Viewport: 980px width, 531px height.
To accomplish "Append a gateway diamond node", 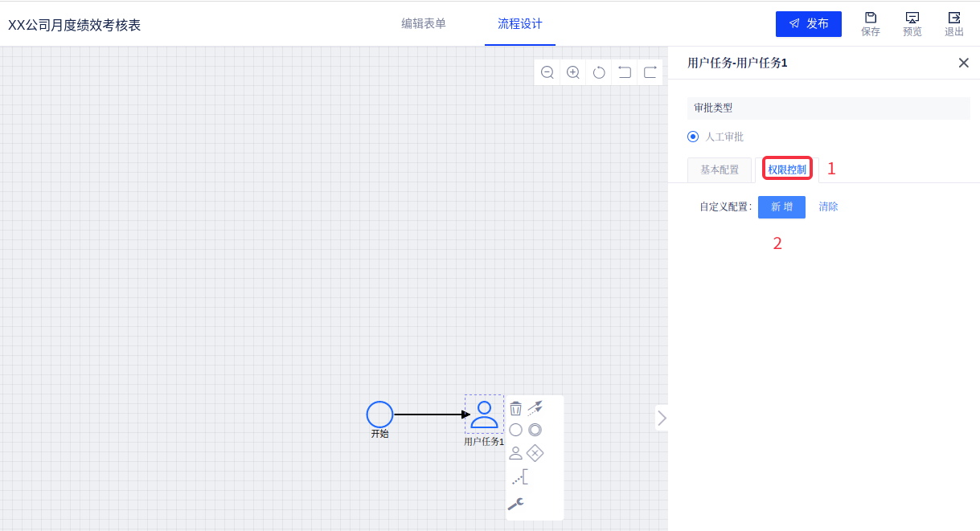I will (x=535, y=453).
